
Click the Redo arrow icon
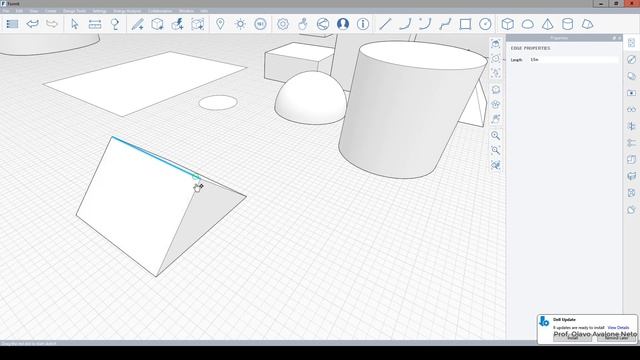tap(52, 24)
